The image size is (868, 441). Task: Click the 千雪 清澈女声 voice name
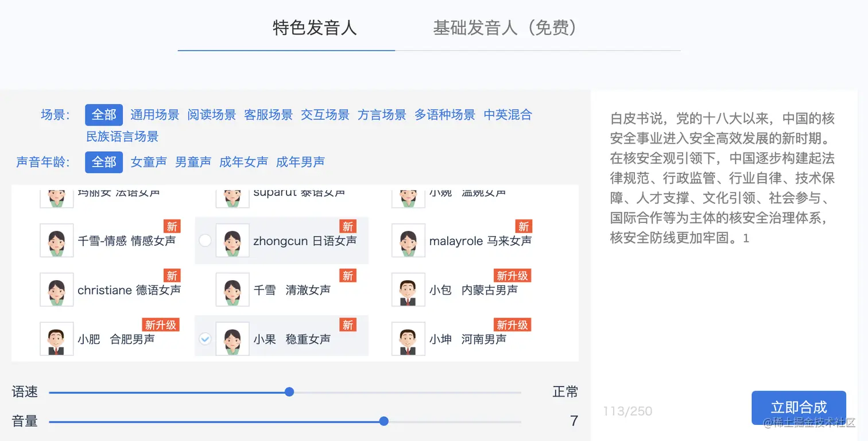coord(292,290)
